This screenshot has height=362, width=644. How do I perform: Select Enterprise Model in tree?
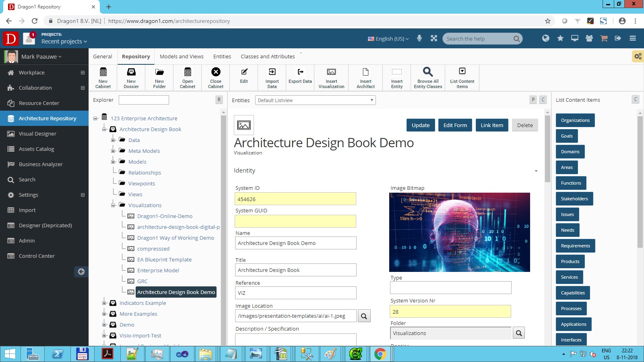[x=158, y=270]
